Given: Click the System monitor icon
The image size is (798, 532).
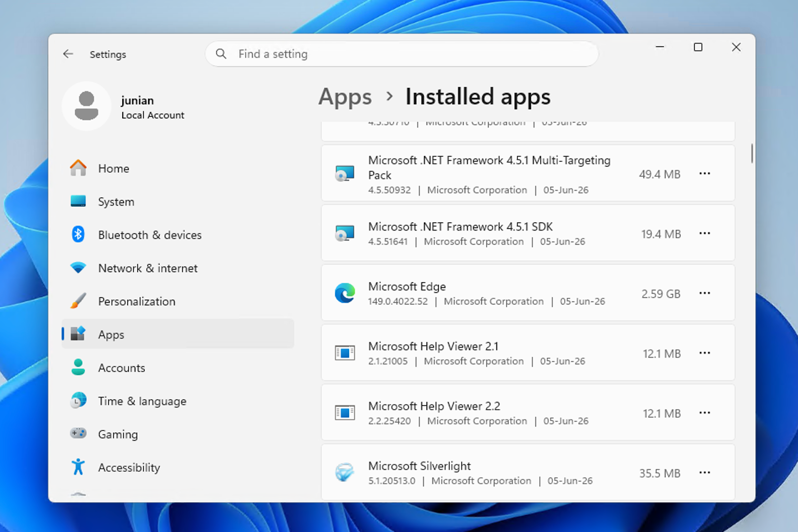Looking at the screenshot, I should tap(78, 201).
